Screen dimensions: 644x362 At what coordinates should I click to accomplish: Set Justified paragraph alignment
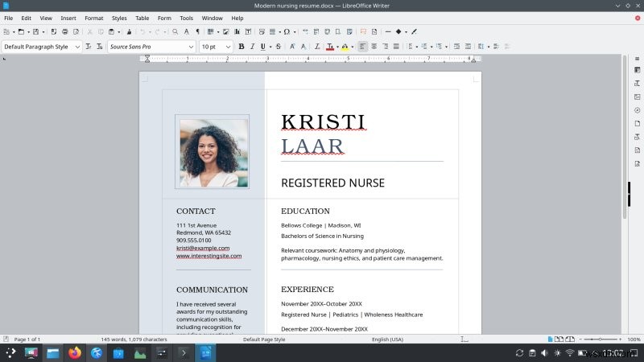tap(396, 47)
